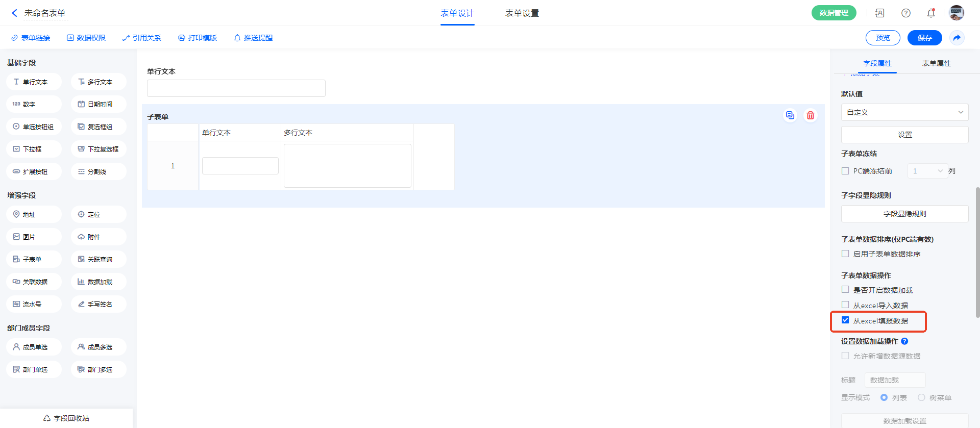980x428 pixels.
Task: Click the 字段显隐规则 button
Action: pos(904,214)
